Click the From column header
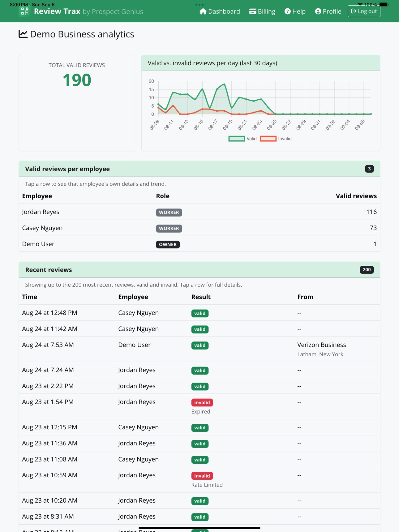This screenshot has width=399, height=532. click(x=305, y=297)
